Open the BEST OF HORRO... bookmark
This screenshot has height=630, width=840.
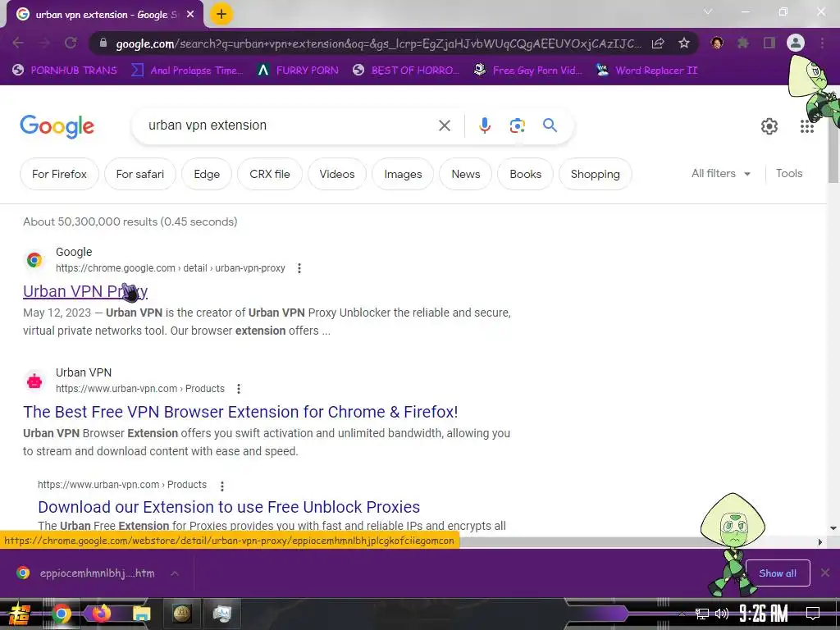tap(406, 71)
